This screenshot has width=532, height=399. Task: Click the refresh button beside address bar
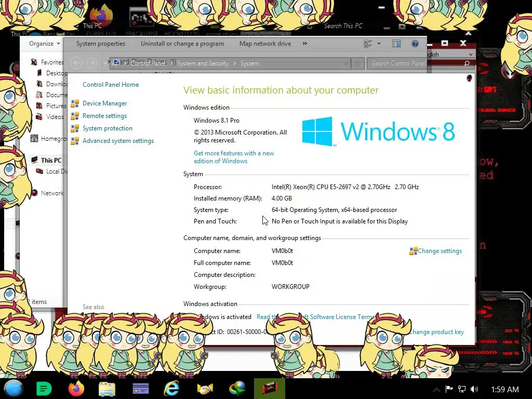point(357,63)
